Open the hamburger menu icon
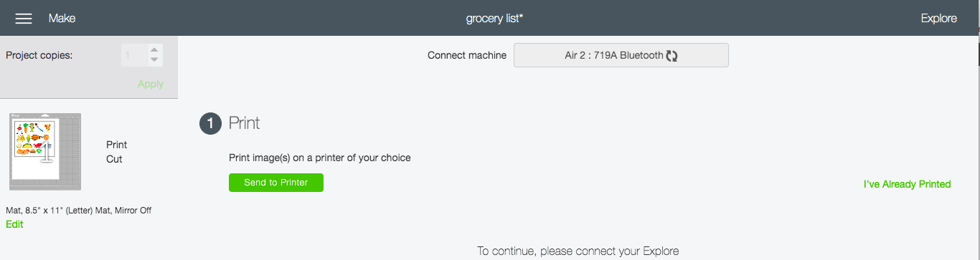The height and width of the screenshot is (260, 980). (24, 19)
